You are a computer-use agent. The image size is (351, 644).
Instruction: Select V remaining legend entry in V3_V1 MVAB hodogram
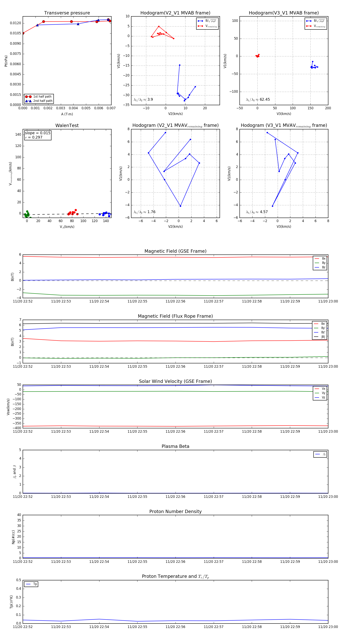(x=316, y=26)
